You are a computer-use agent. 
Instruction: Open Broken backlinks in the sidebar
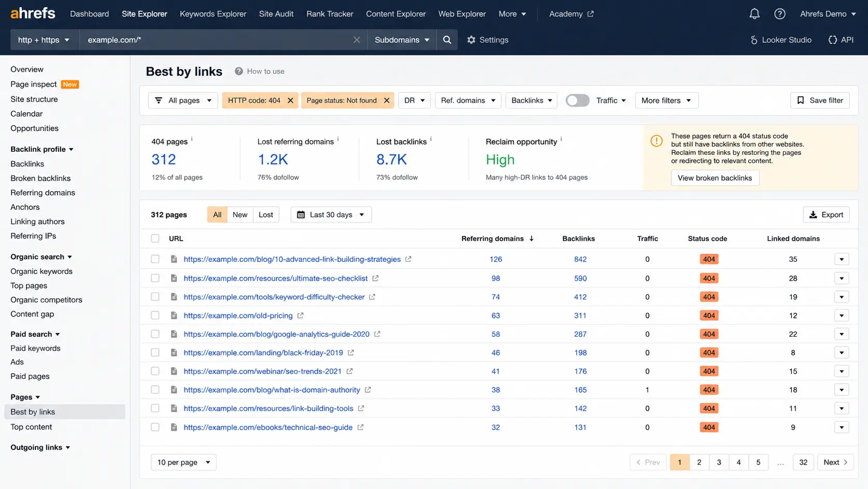coord(40,178)
